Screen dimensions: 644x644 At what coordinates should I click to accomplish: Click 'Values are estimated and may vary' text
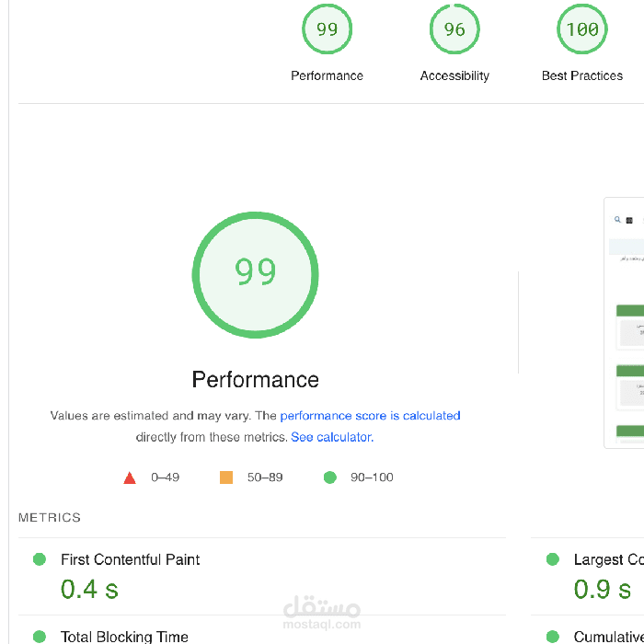[151, 416]
